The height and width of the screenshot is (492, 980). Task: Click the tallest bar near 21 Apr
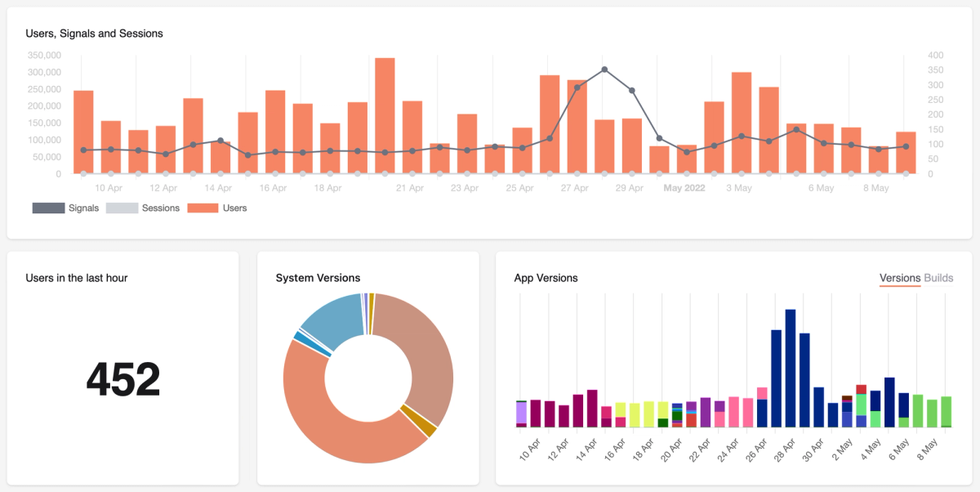384,114
